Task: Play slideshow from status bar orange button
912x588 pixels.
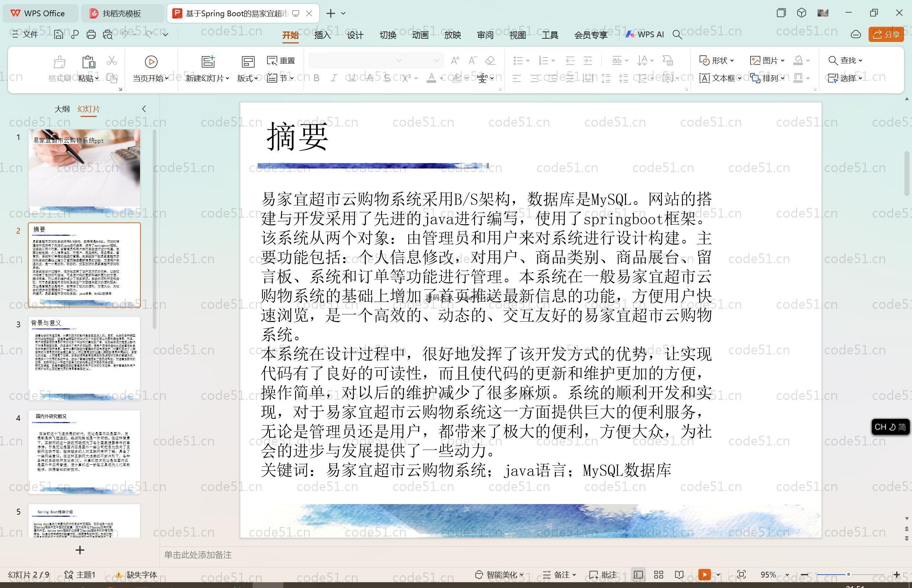Action: (704, 575)
